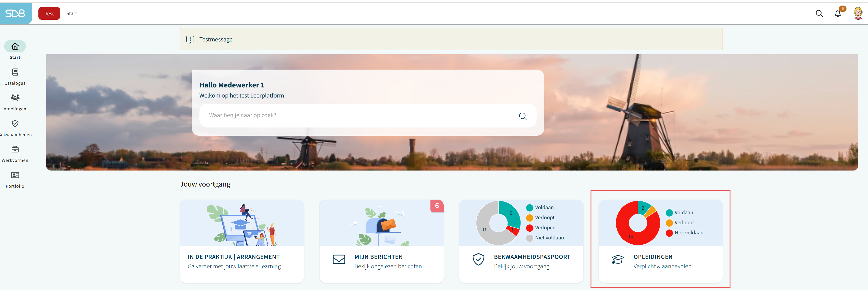Open the Opleidingen card title
Screen dimensions: 868x290
coord(653,257)
